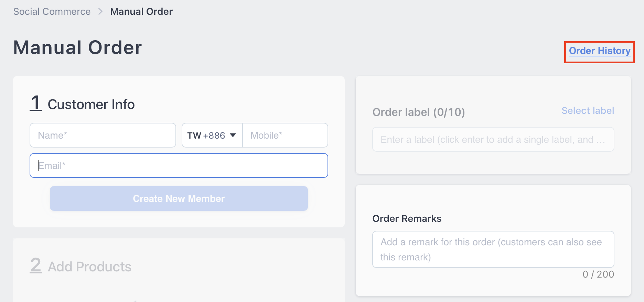Click the Order Remarks heading
Viewport: 644px width, 302px height.
[x=407, y=219]
